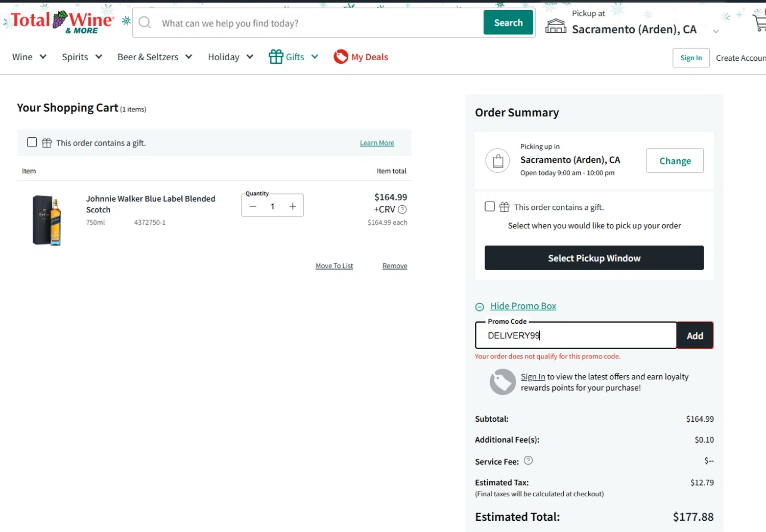Check the gift box in Order Summary
This screenshot has height=532, width=766.
click(490, 207)
